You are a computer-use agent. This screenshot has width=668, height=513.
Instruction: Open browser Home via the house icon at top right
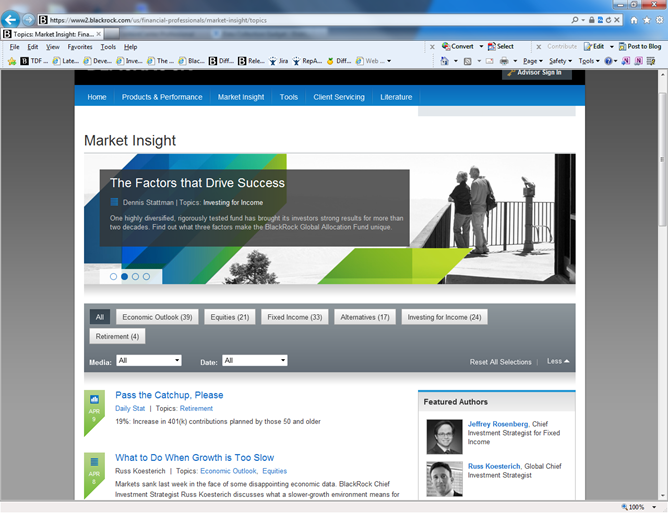634,20
